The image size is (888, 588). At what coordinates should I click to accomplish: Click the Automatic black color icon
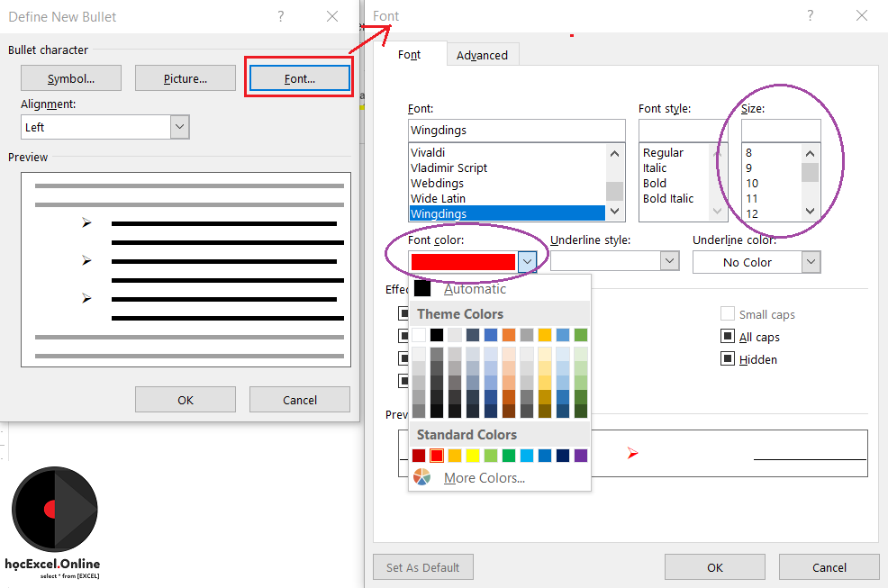[422, 289]
